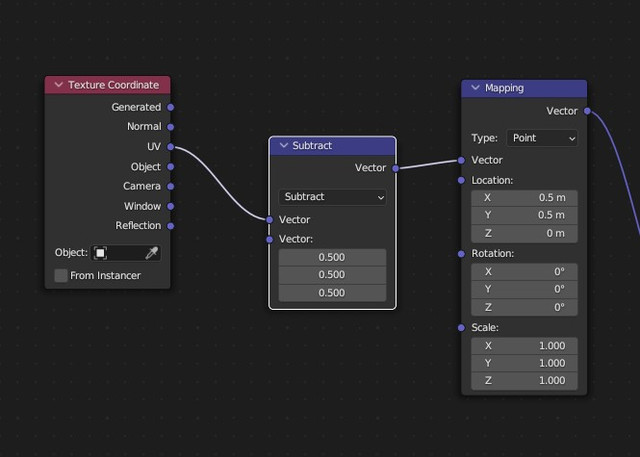Click the Mapping Scale input socket
The image size is (640, 457).
tap(461, 328)
